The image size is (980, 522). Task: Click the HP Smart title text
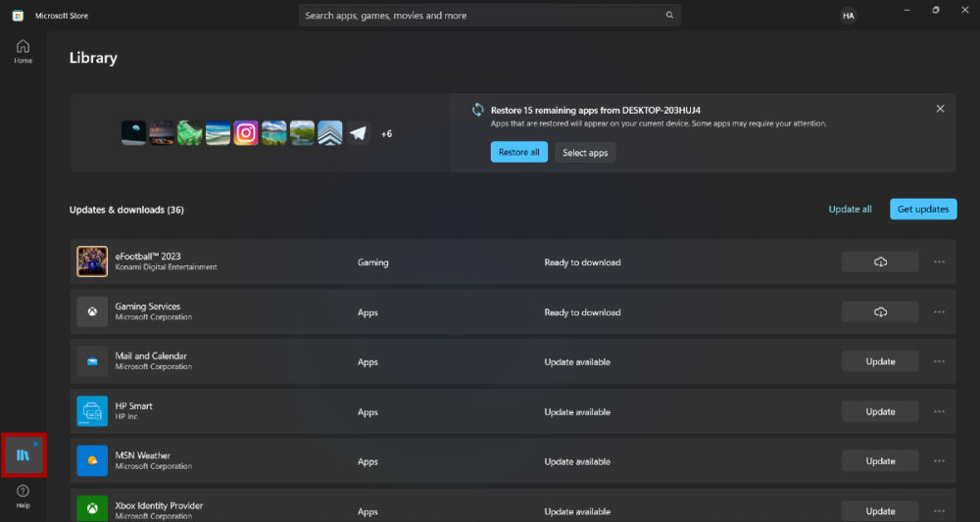point(133,405)
